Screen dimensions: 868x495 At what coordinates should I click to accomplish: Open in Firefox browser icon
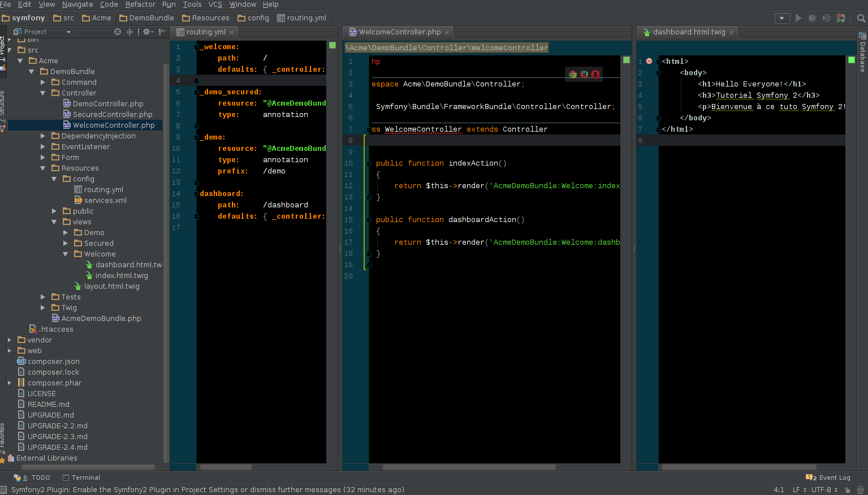pos(584,74)
